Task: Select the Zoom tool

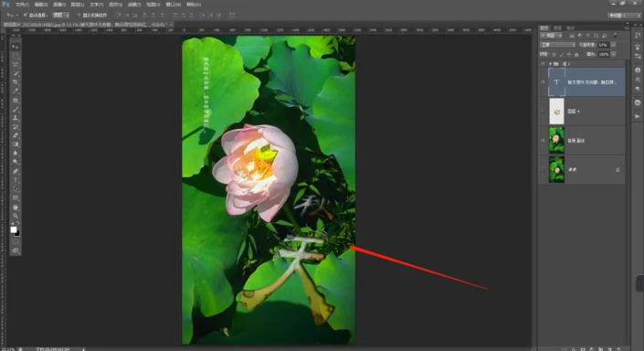Action: tap(16, 216)
